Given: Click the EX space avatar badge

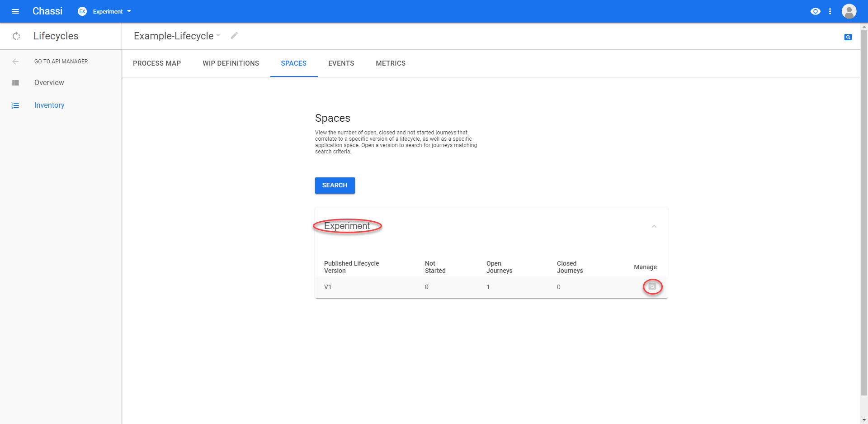Looking at the screenshot, I should [x=82, y=11].
